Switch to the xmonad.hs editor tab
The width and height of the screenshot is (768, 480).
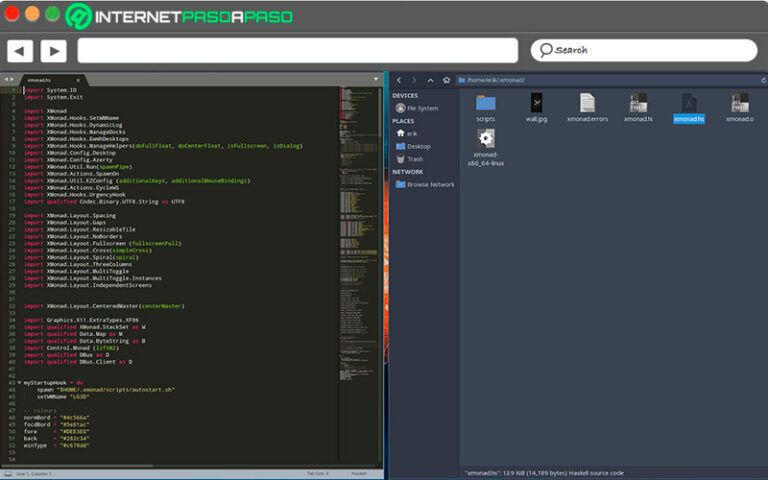coord(40,78)
